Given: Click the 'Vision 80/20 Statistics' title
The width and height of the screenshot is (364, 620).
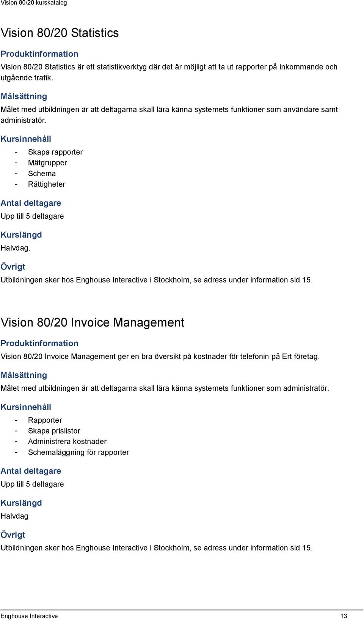Looking at the screenshot, I should coord(60,33).
